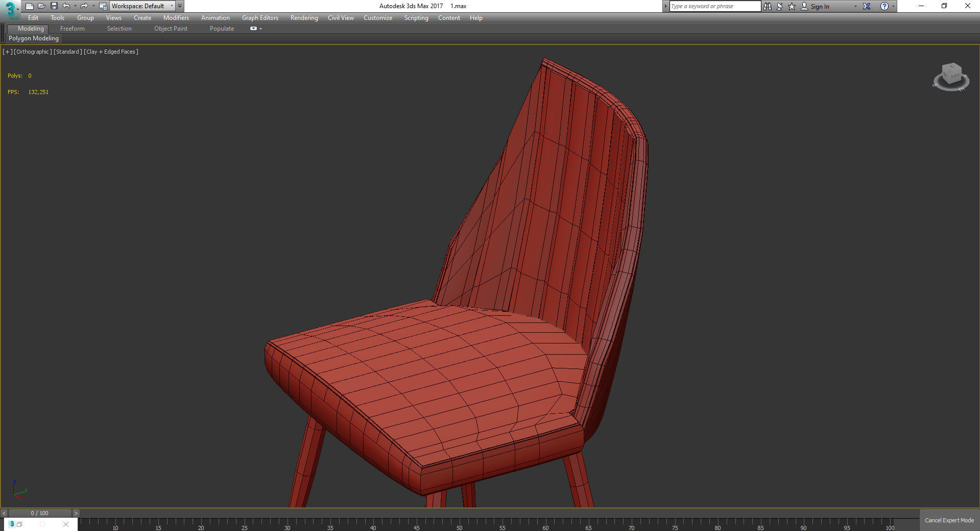Expand the Help dropdown arrow
Image resolution: width=980 pixels, height=531 pixels.
[x=893, y=6]
